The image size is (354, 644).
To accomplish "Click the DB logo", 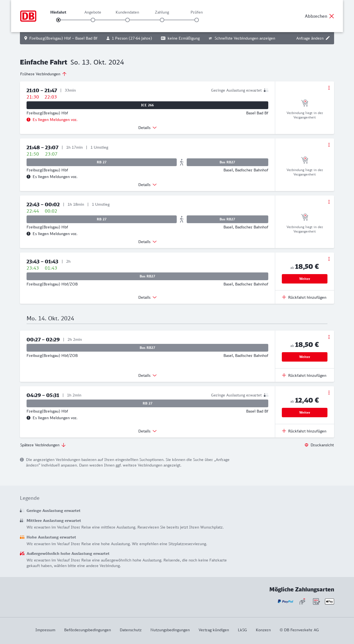I will click(x=28, y=16).
